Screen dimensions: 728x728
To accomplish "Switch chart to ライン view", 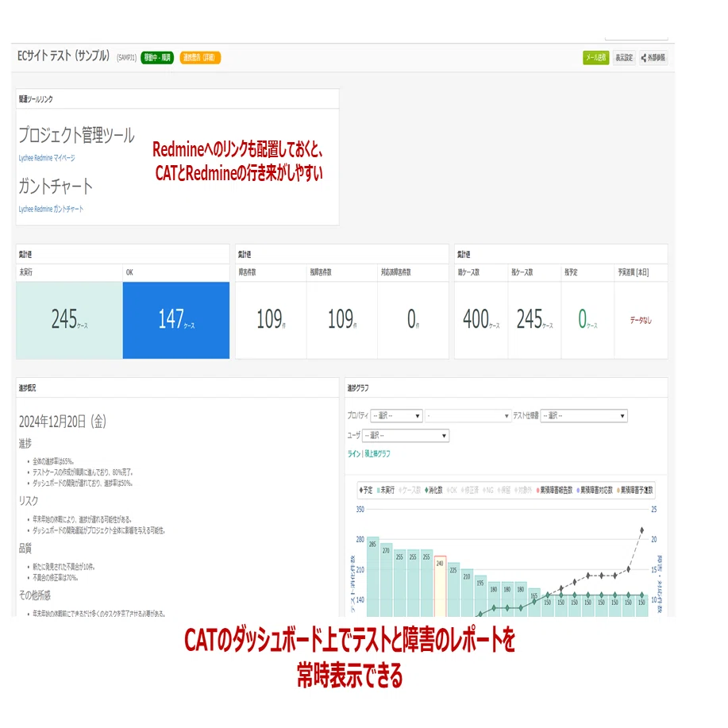I will coord(354,453).
